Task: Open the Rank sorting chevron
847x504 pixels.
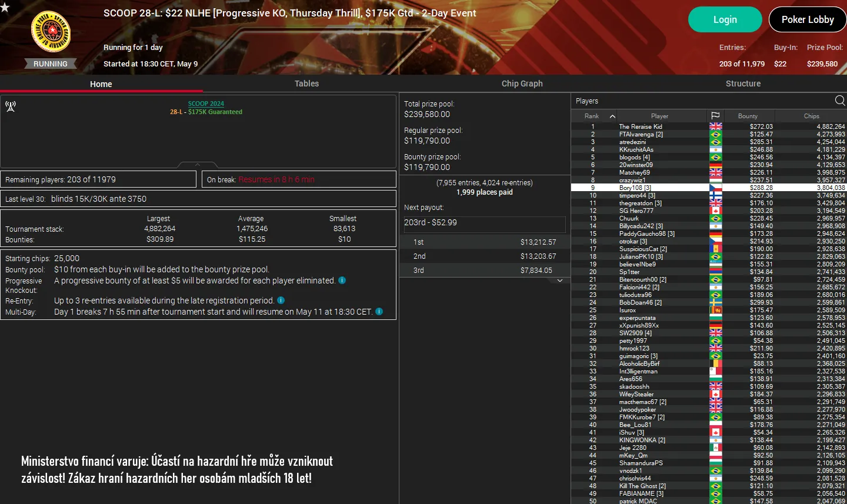Action: coord(612,116)
